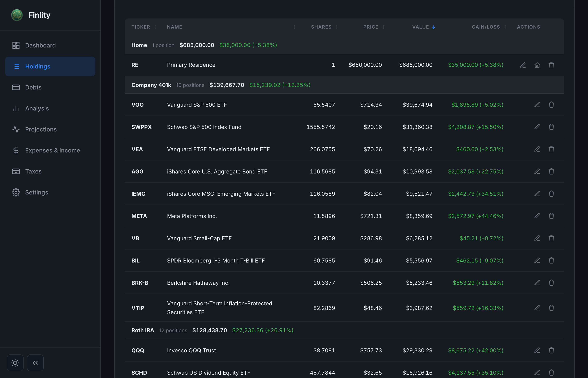Viewport: 588px width, 378px height.
Task: Open Settings from sidebar
Action: pyautogui.click(x=50, y=192)
